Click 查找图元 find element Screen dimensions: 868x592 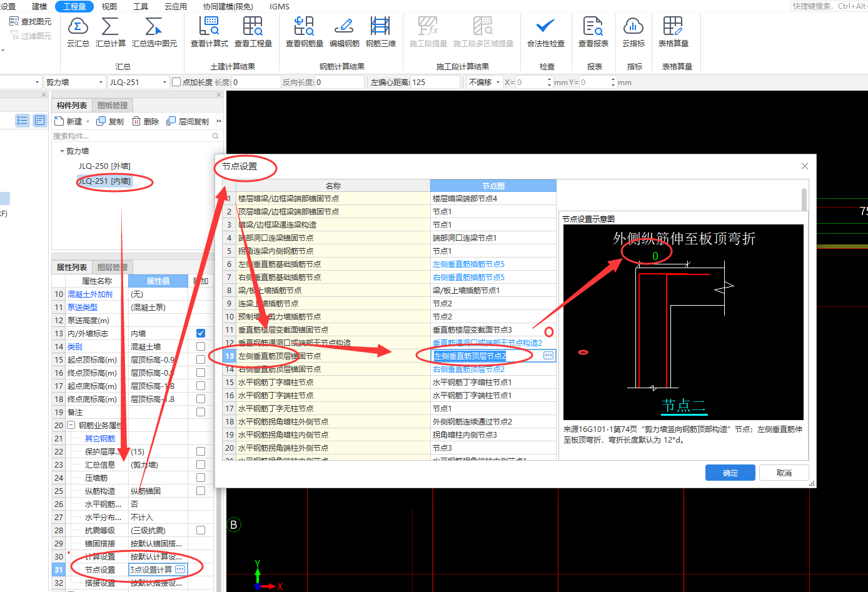[x=31, y=21]
